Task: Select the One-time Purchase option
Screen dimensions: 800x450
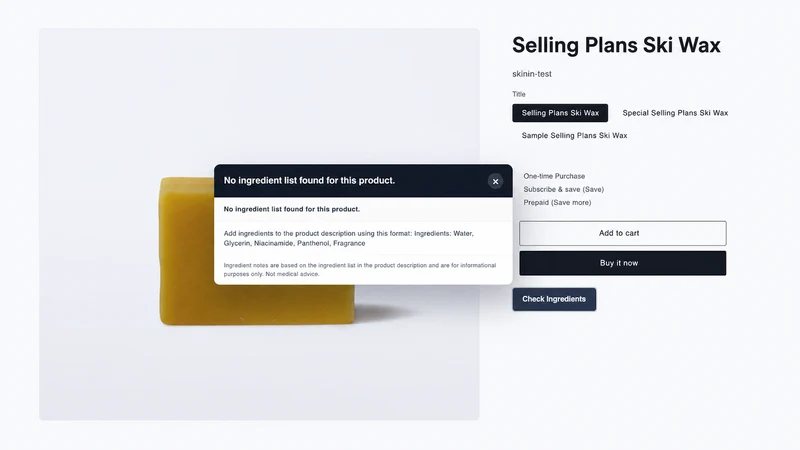Action: (554, 176)
